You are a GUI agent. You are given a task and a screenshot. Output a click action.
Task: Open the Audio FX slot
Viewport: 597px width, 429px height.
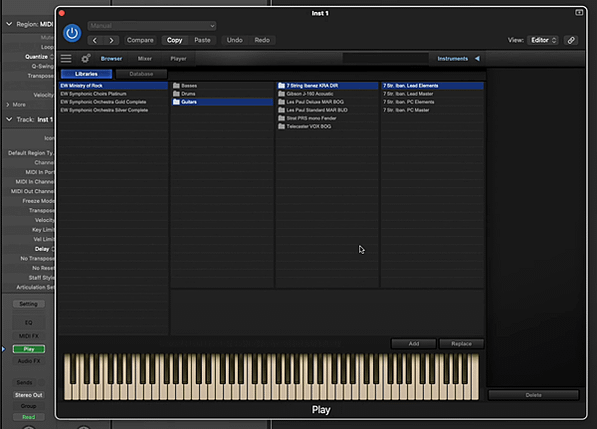pos(29,361)
